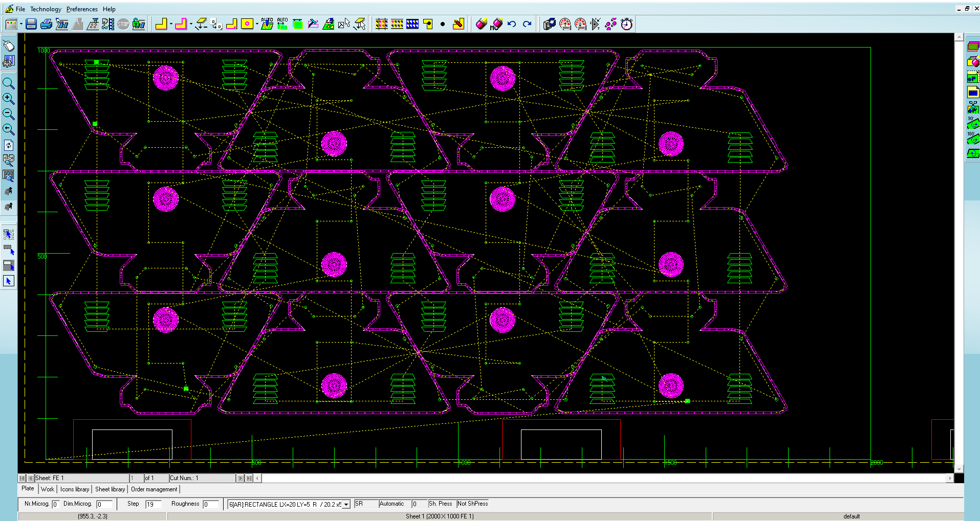This screenshot has width=980, height=521.
Task: Switch to the Order management tab
Action: point(154,489)
